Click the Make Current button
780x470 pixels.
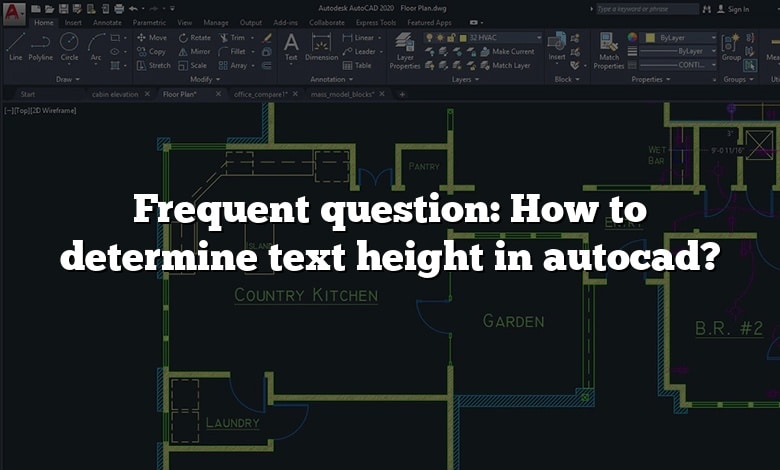click(513, 51)
